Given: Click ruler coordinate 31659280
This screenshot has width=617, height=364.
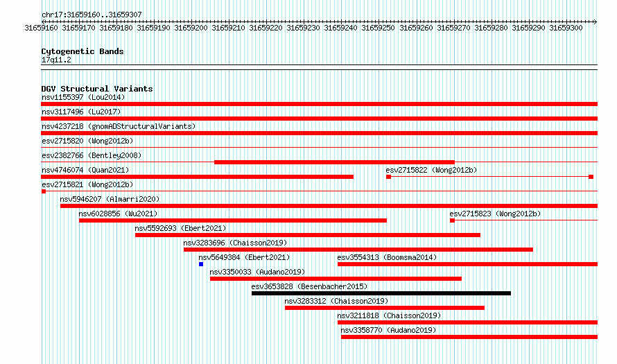Looking at the screenshot, I should pos(491,28).
